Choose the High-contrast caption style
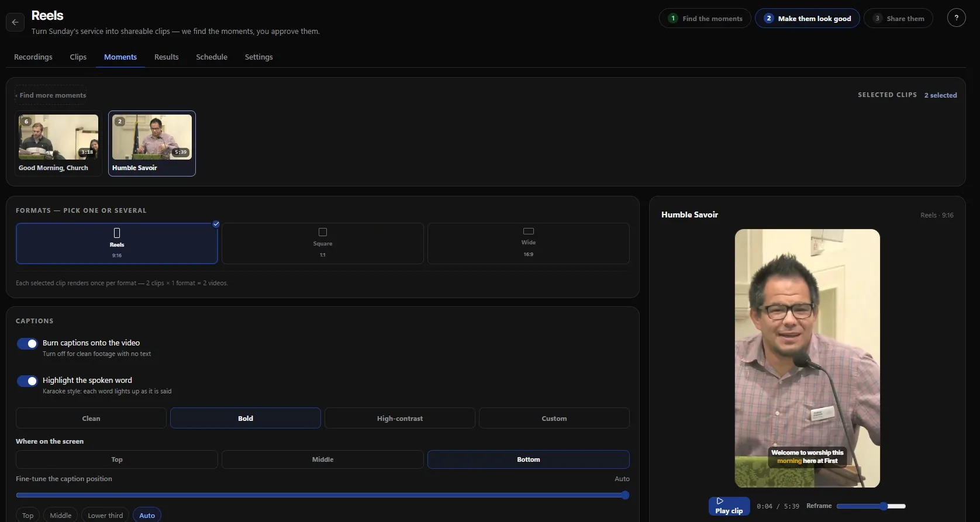980x522 pixels. (x=400, y=419)
